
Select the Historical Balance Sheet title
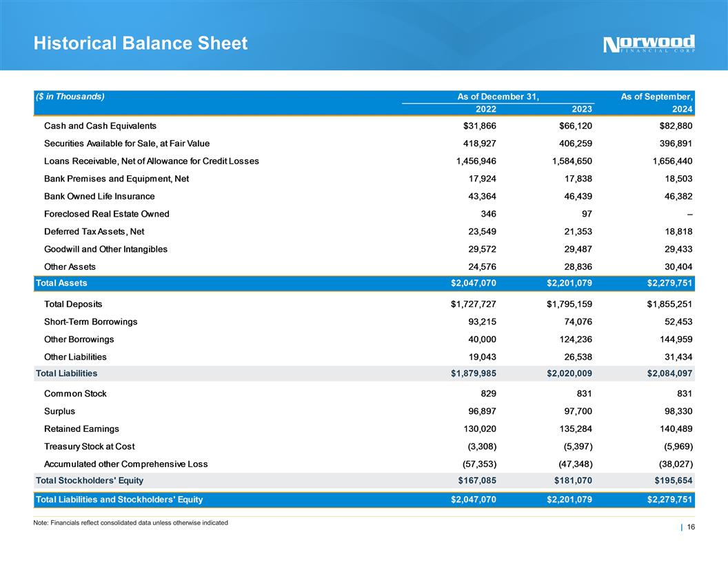(x=140, y=43)
